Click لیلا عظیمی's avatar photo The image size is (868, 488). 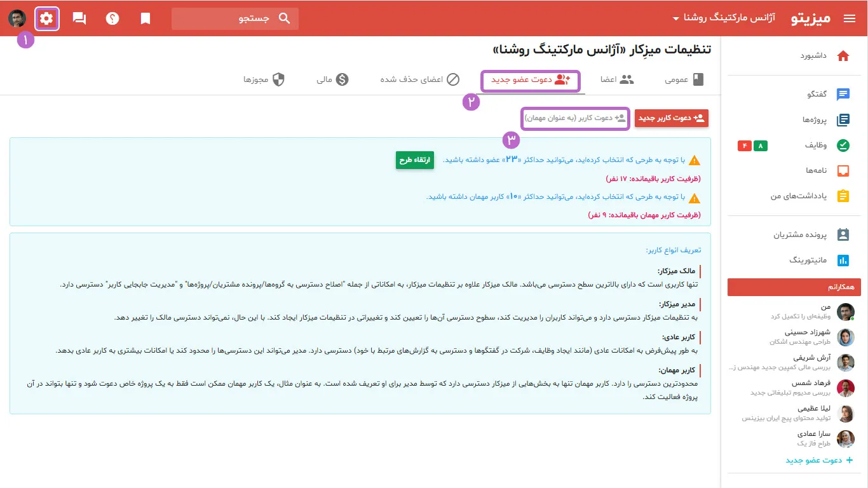point(846,414)
